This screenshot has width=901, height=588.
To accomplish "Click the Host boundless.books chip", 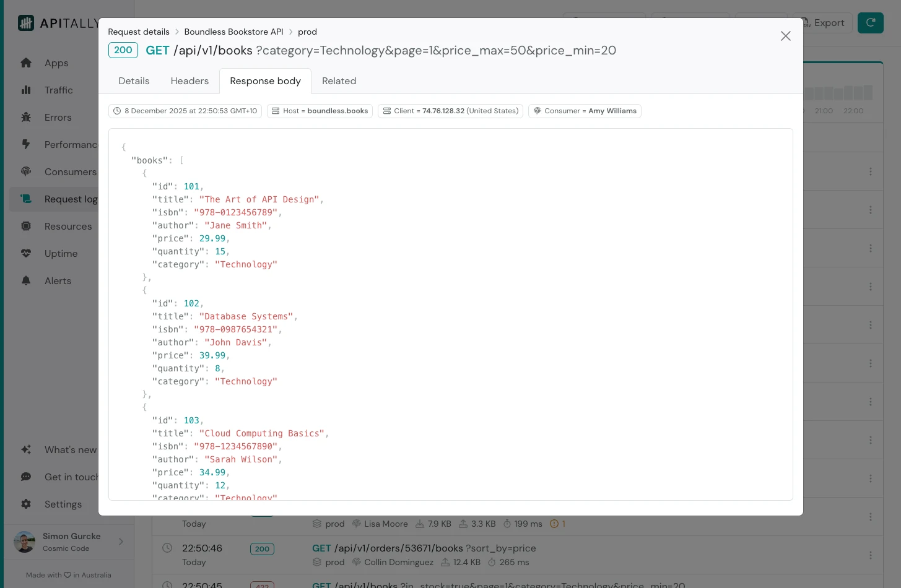I will click(320, 111).
